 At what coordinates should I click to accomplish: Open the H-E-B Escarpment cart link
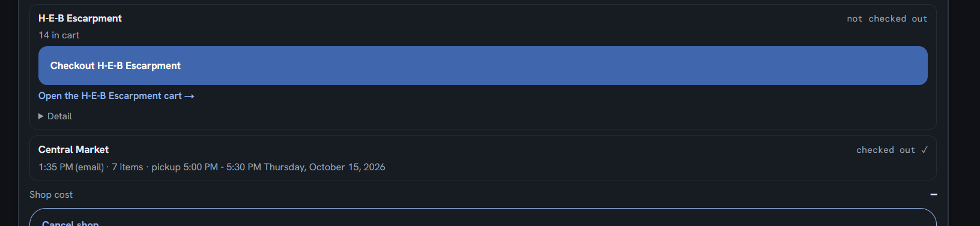116,96
